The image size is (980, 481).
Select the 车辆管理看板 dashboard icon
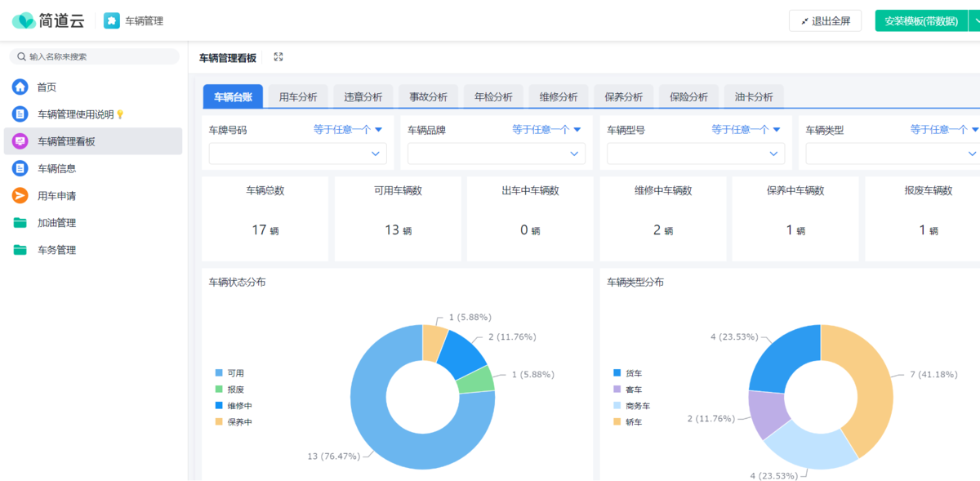18,140
